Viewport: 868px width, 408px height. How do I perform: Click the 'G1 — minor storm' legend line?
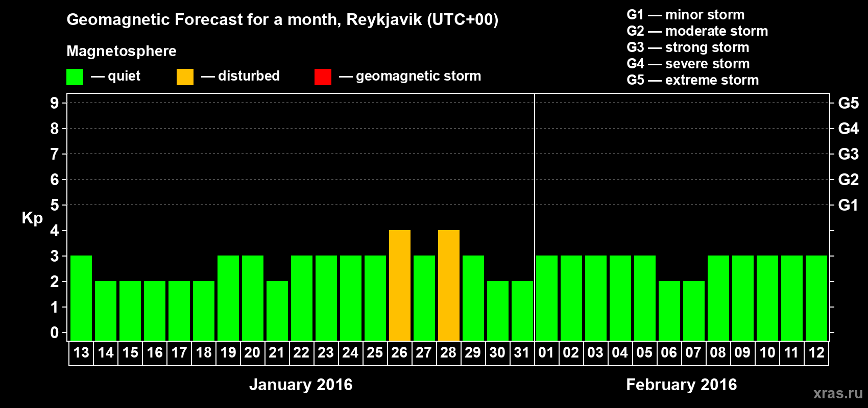686,15
